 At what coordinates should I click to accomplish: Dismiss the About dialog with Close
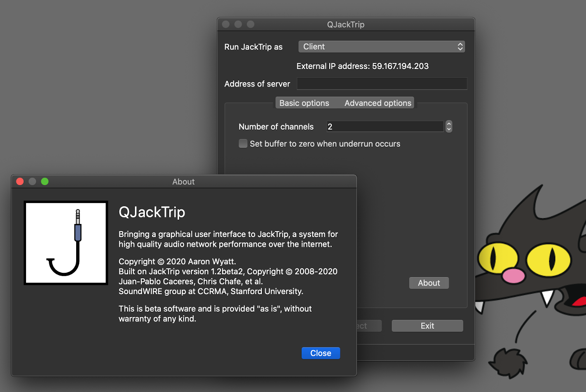click(321, 353)
